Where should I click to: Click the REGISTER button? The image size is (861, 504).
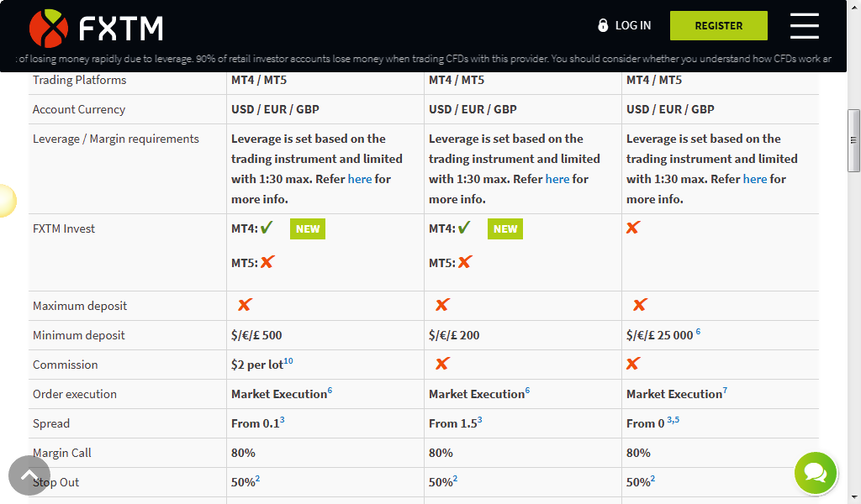pyautogui.click(x=719, y=26)
